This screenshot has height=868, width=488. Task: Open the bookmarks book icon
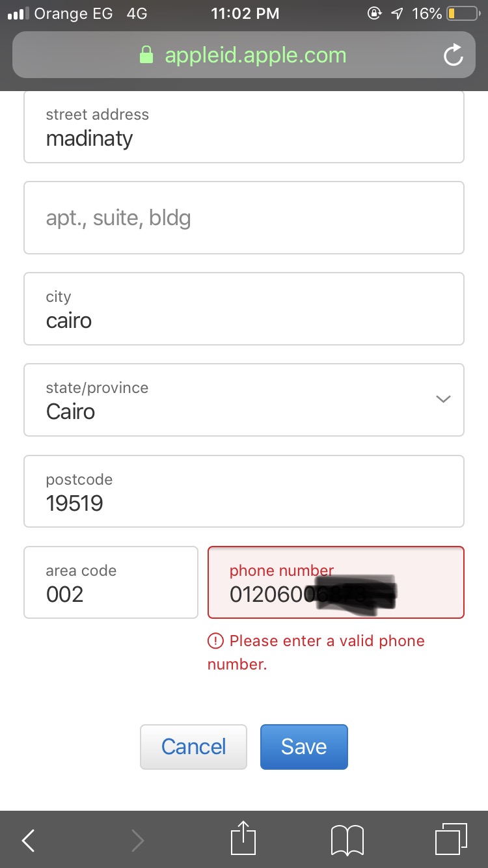pyautogui.click(x=347, y=840)
